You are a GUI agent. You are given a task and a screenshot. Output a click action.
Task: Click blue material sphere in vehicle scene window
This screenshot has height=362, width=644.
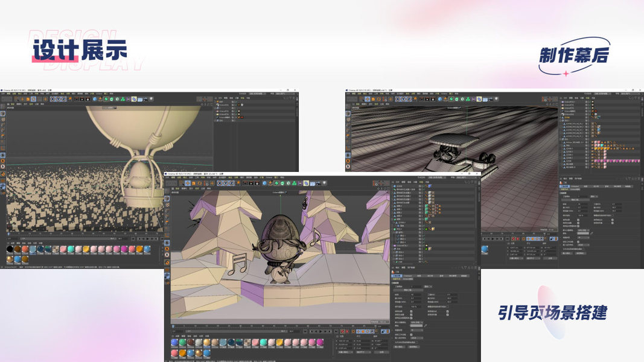(x=485, y=249)
